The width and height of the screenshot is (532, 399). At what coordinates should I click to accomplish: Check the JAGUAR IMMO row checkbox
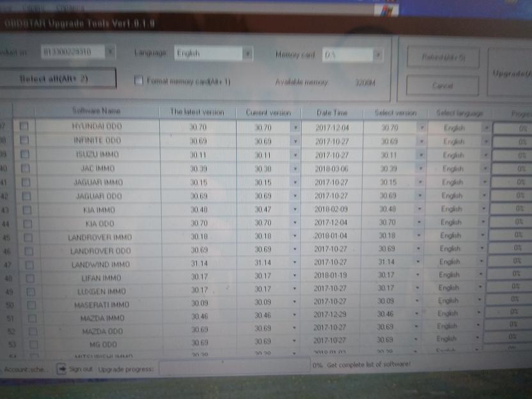(26, 182)
